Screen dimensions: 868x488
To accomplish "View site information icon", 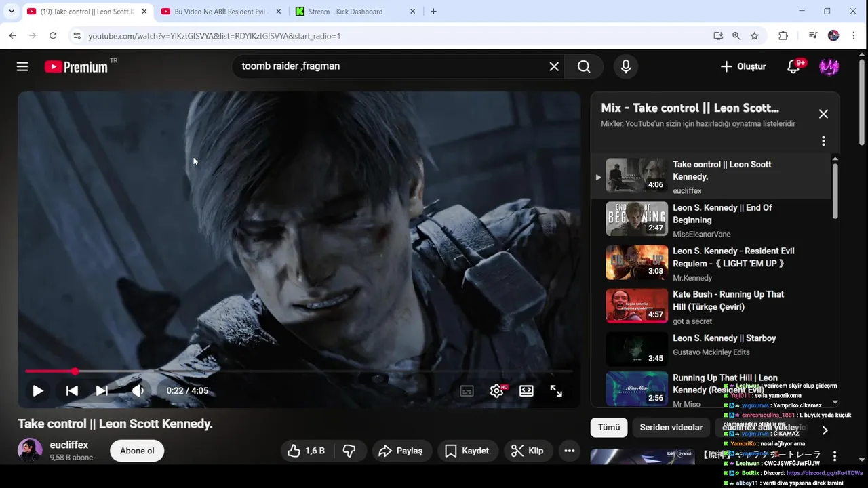I will (x=77, y=36).
